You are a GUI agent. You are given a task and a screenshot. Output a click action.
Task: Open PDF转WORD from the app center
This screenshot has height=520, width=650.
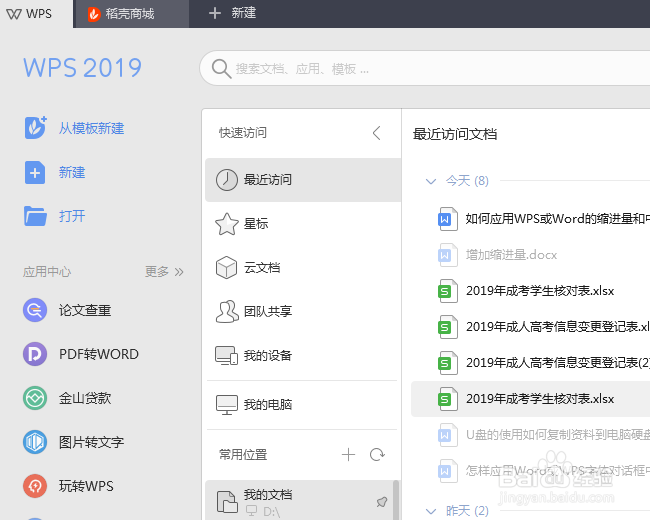tap(99, 354)
